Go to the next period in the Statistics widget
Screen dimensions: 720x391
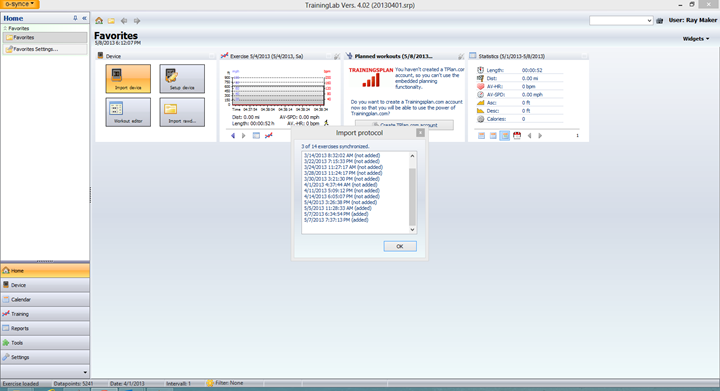(x=540, y=135)
